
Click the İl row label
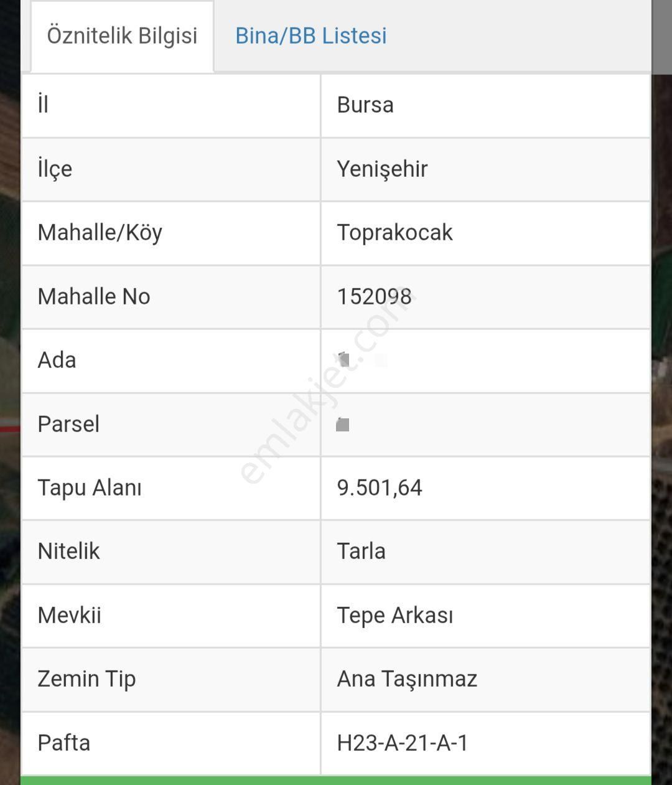click(x=43, y=105)
